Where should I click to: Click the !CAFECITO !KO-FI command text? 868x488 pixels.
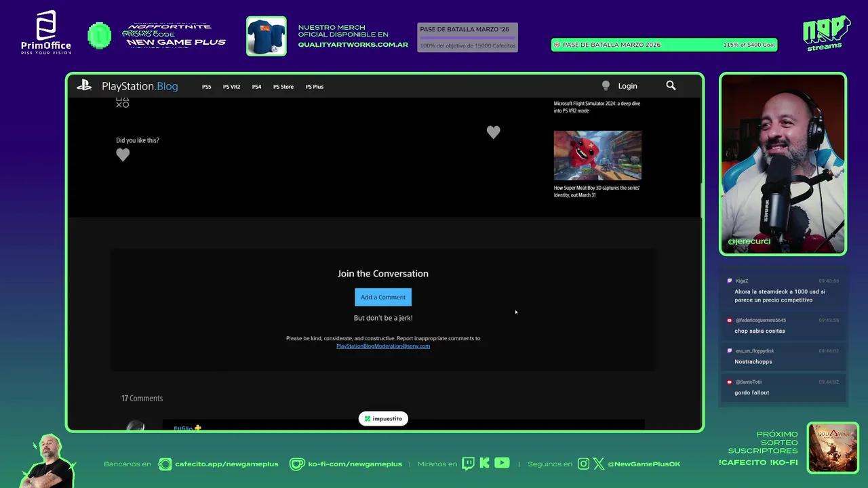coord(758,463)
